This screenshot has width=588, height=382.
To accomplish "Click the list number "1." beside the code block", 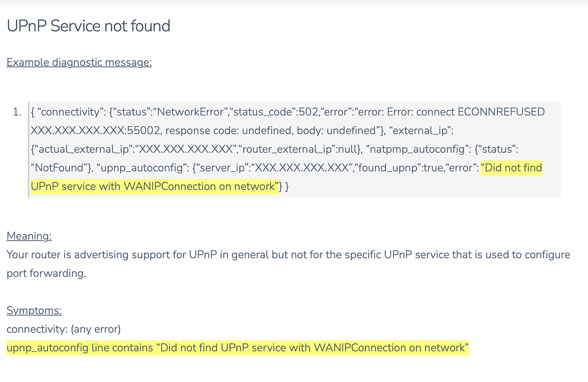I will 16,112.
